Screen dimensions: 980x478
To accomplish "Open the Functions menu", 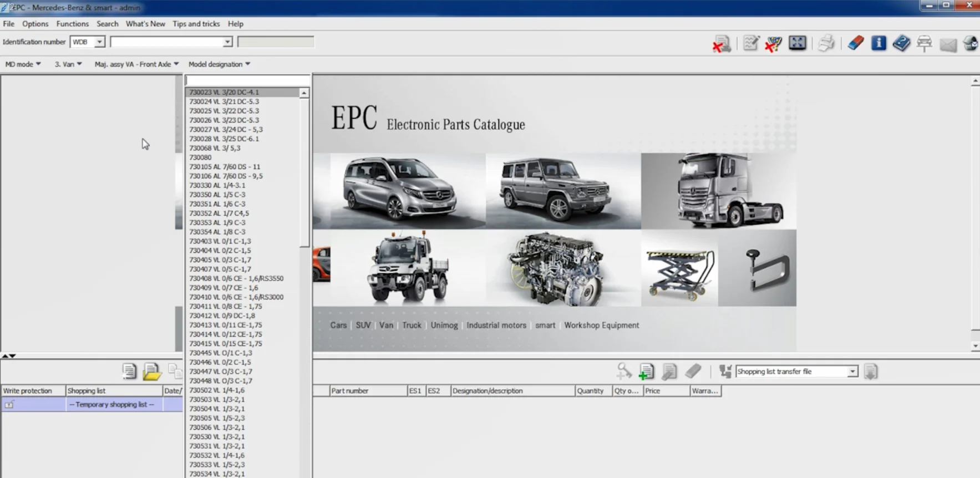I will coord(72,24).
